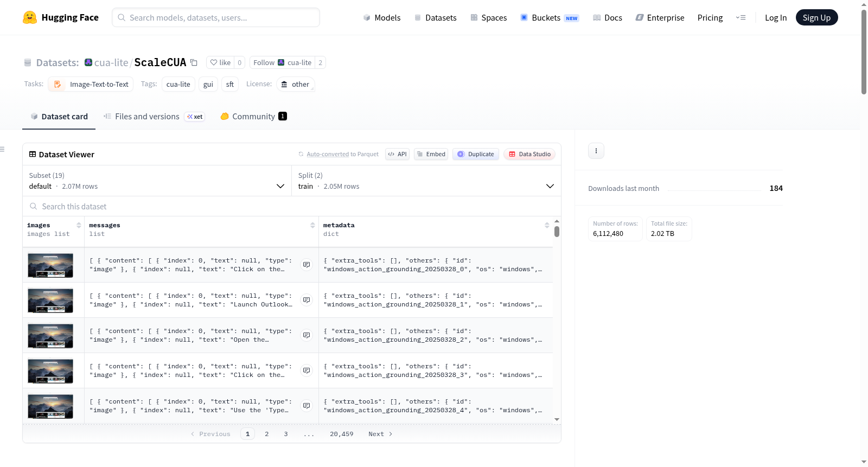Like the ScaleCUA dataset

(220, 62)
